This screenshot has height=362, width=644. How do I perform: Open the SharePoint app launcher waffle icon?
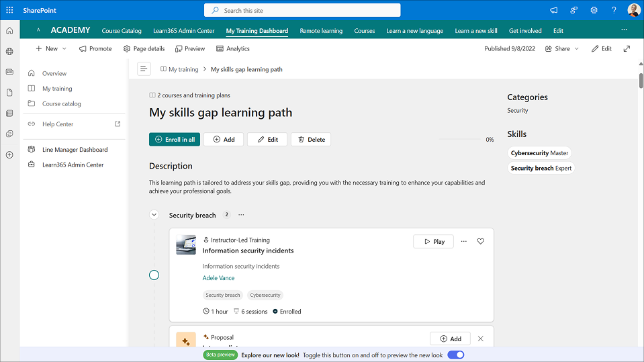coord(9,10)
